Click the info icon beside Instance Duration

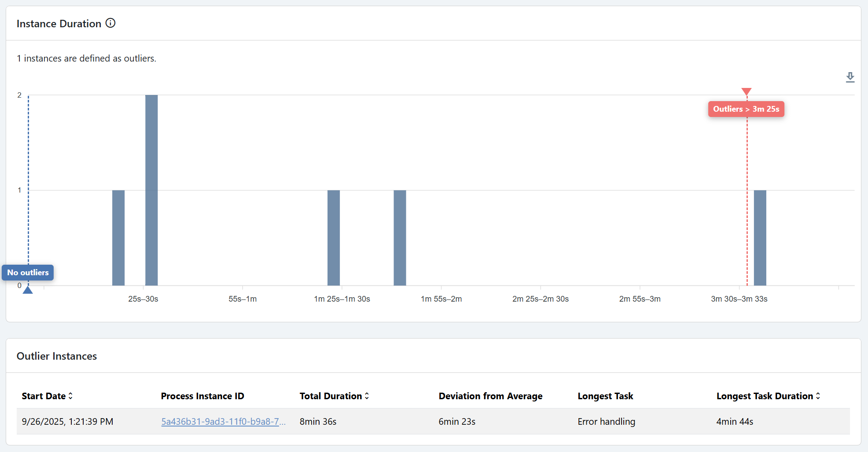click(110, 23)
